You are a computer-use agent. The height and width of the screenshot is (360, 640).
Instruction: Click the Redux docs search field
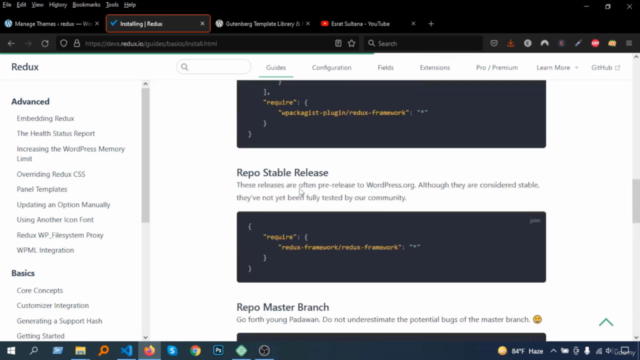pyautogui.click(x=213, y=67)
